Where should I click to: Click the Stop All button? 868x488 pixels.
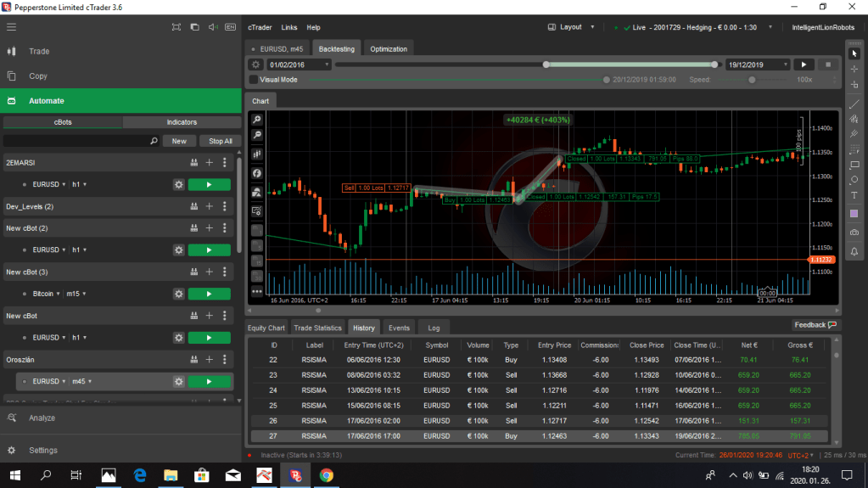[x=221, y=141]
